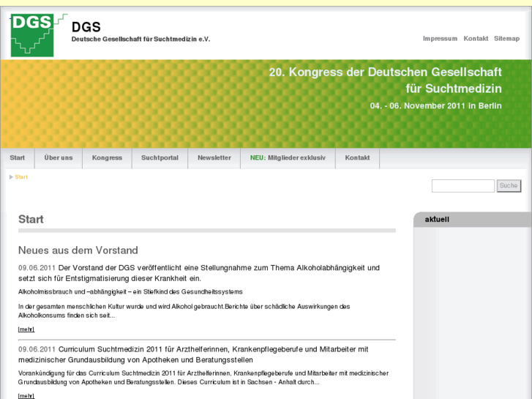
Task: Click the Alkoholmissbrauch und –abhängigkeit subtitle
Action: [130, 292]
